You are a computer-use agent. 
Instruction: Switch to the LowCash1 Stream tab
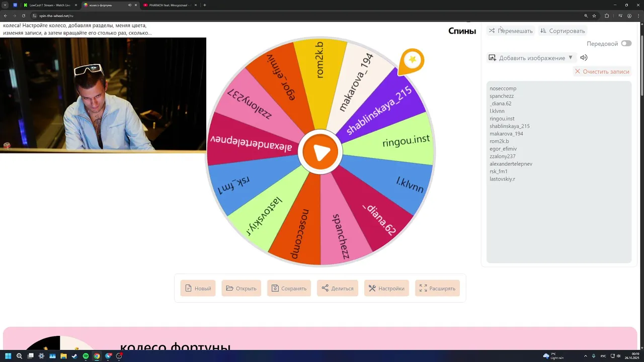50,5
